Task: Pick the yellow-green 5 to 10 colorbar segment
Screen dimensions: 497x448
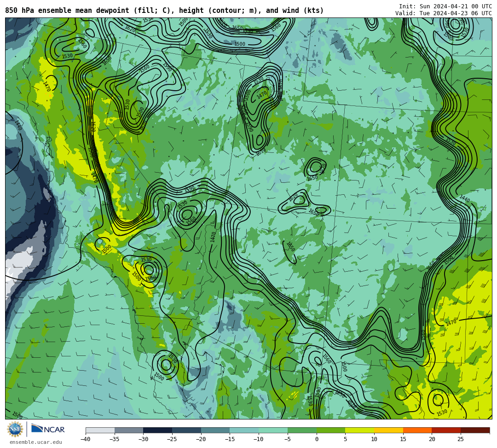Action: (x=360, y=430)
